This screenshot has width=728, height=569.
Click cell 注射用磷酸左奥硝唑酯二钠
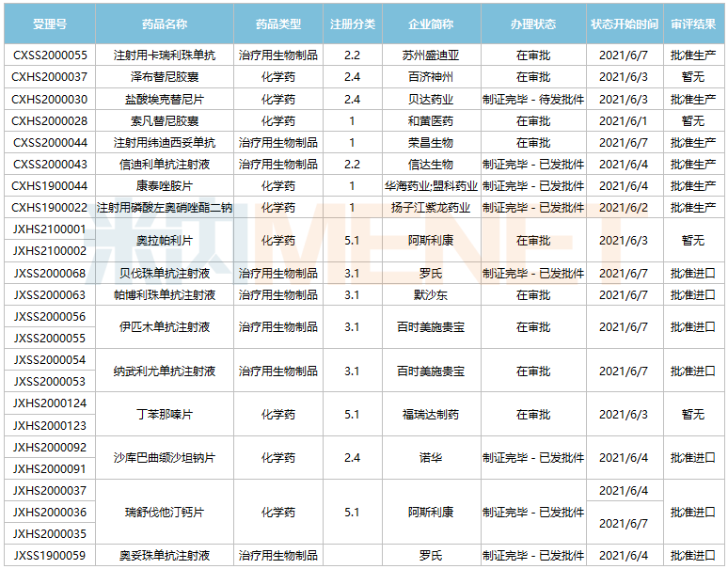pyautogui.click(x=165, y=208)
